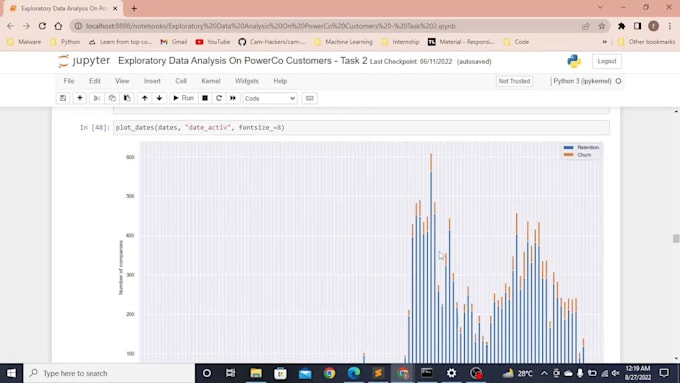This screenshot has width=680, height=383.
Task: Restart the kernel circular arrow icon
Action: click(x=219, y=98)
